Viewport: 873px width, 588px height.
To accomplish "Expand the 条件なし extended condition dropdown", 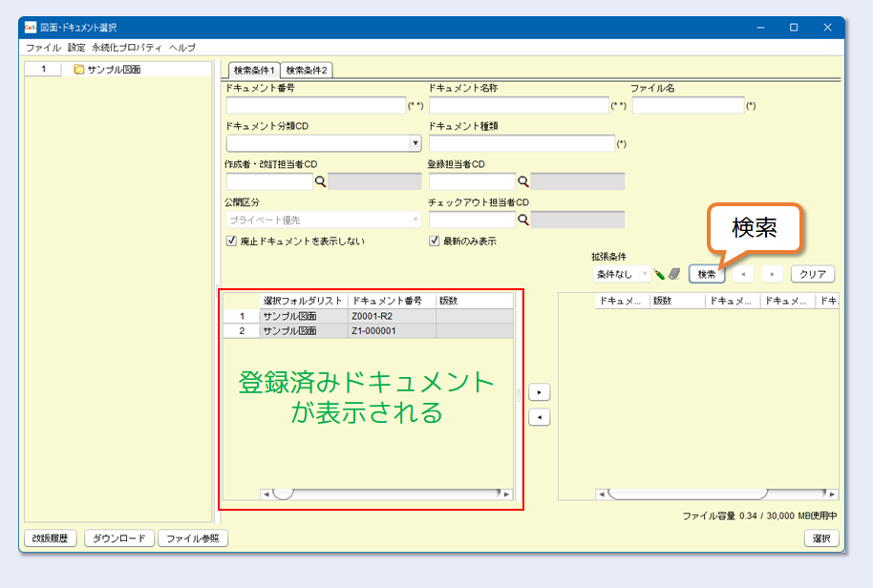I will click(621, 274).
